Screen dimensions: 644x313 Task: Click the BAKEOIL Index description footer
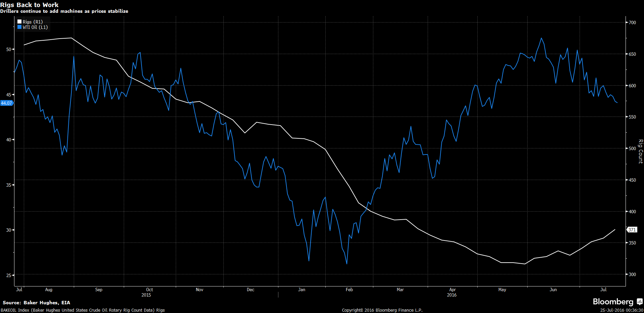pyautogui.click(x=83, y=310)
